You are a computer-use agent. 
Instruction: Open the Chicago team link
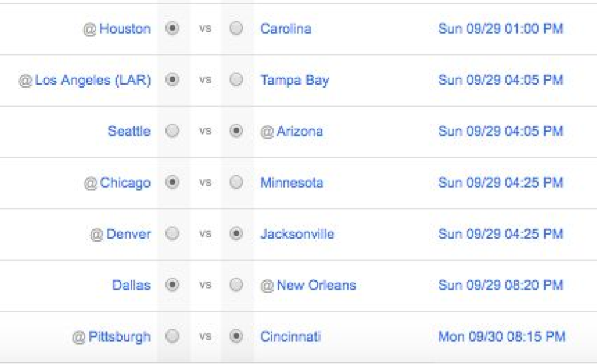(125, 183)
